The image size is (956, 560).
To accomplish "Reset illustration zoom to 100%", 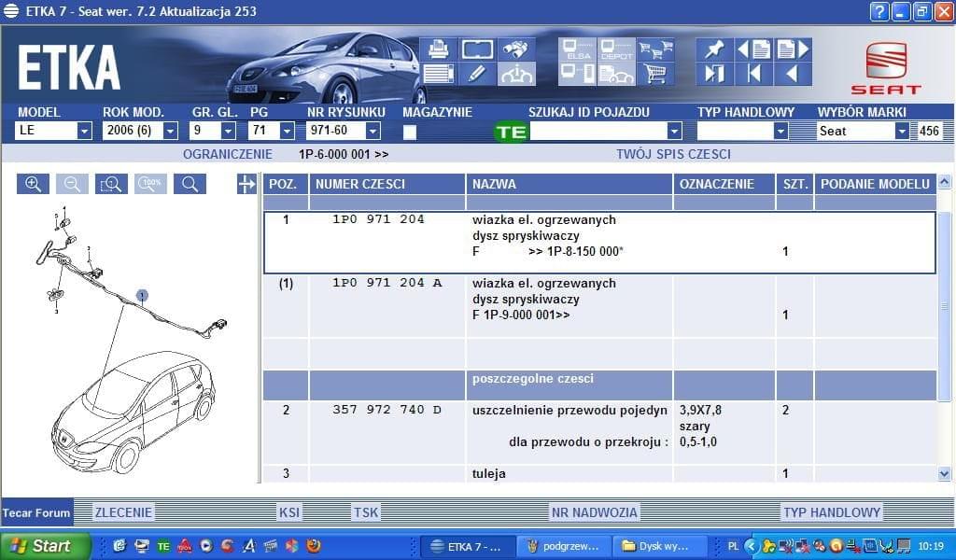I will 150,184.
